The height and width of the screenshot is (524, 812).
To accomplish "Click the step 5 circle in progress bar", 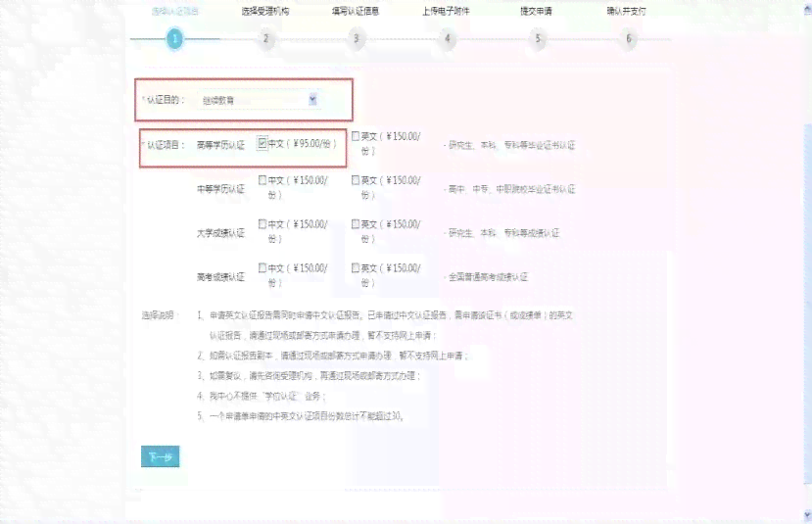I will (538, 39).
